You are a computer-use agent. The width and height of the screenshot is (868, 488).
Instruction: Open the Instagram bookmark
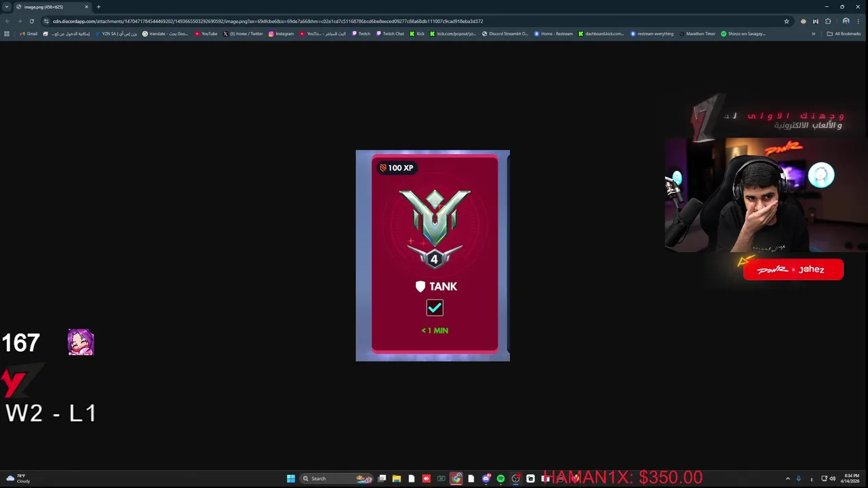(281, 34)
